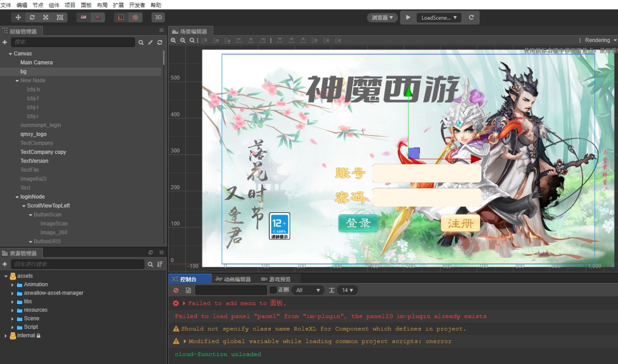This screenshot has height=364, width=618.
Task: Toggle the 3D view mode
Action: 158,17
